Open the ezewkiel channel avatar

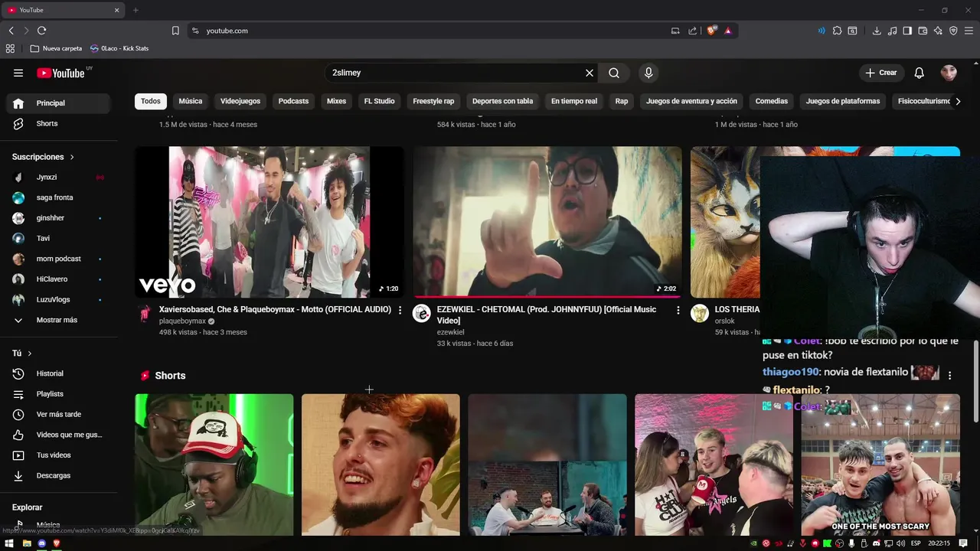[422, 313]
